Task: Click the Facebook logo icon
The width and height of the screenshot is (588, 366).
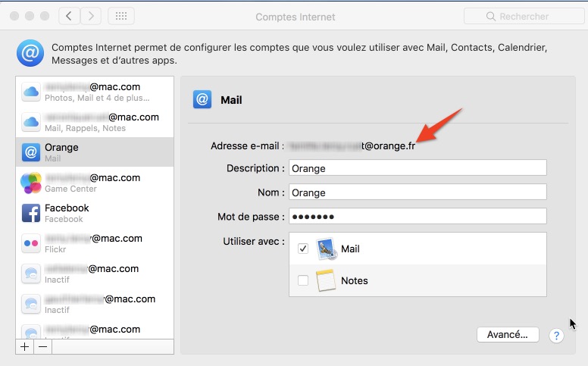Action: tap(31, 213)
